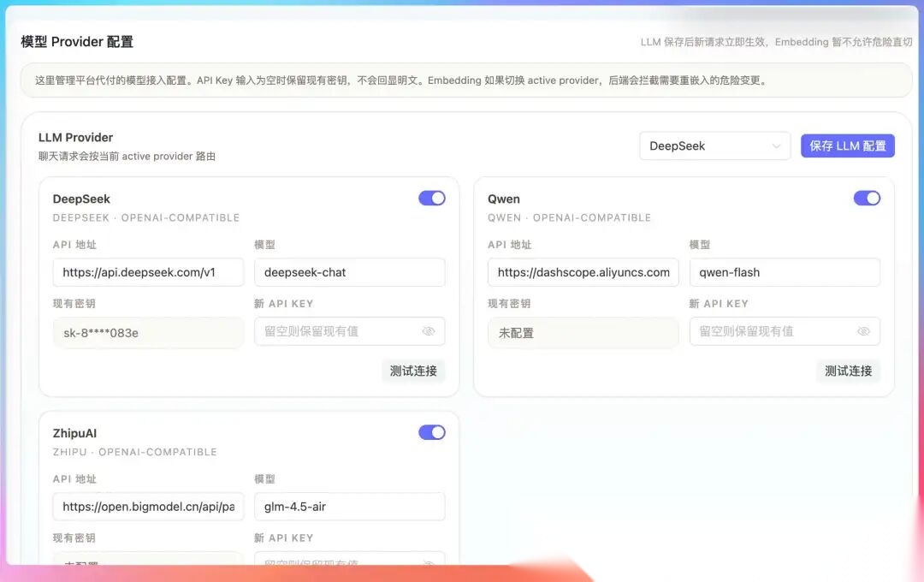
Task: Click the info banner about API Key
Action: click(x=466, y=80)
